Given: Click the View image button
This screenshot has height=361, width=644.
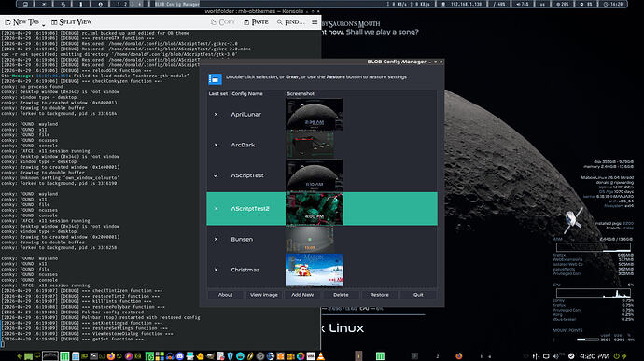Looking at the screenshot, I should [x=264, y=295].
